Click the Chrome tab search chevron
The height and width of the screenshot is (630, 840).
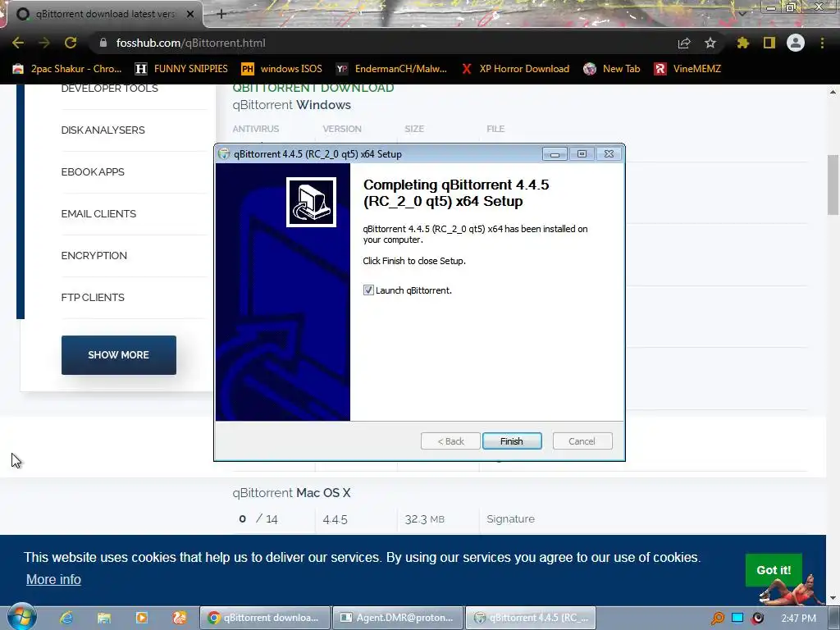pos(742,13)
